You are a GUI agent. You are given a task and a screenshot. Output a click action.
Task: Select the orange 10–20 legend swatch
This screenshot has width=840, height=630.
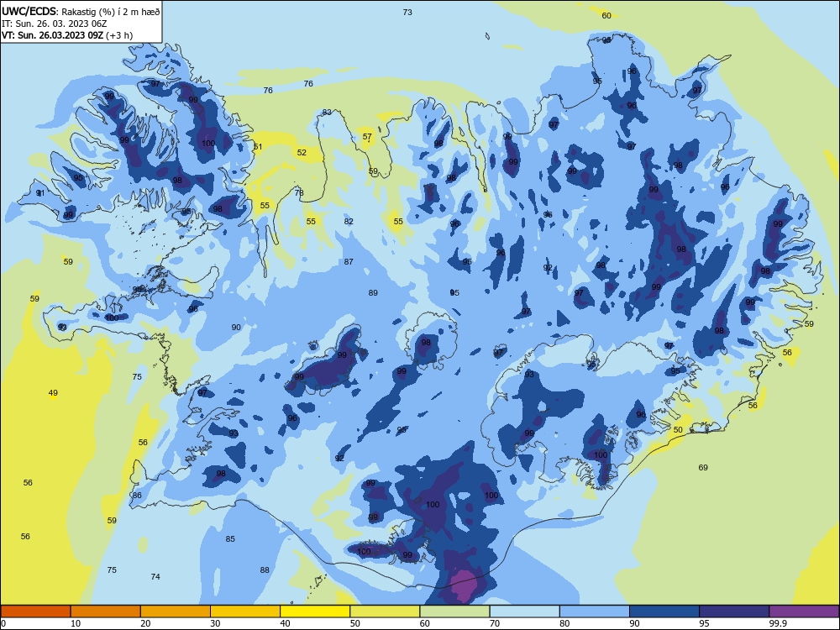pyautogui.click(x=106, y=612)
